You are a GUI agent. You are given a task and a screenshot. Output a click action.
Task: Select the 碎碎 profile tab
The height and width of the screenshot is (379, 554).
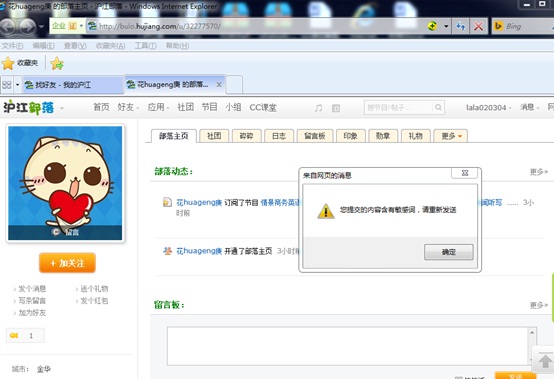(x=246, y=136)
